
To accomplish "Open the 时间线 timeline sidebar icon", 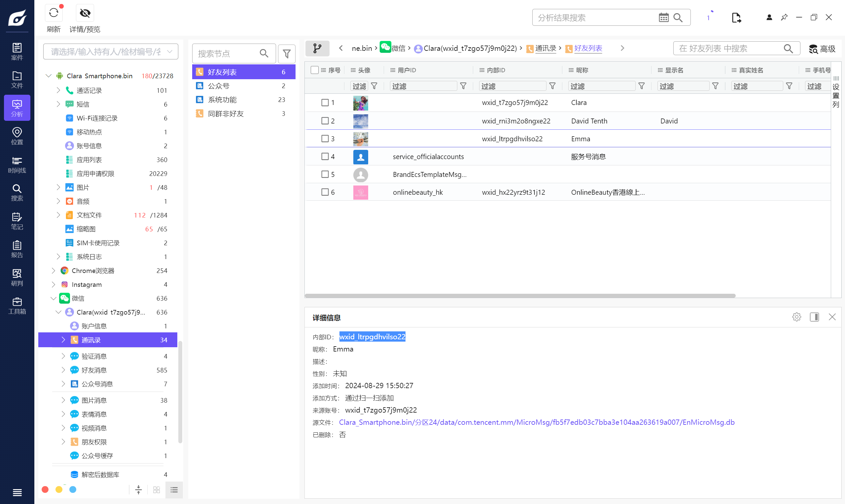I will click(x=17, y=164).
